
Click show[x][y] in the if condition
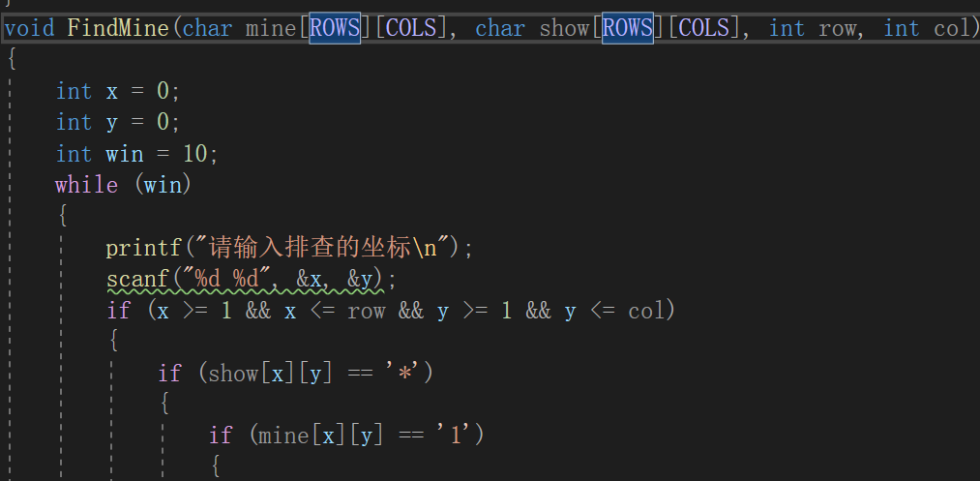point(269,374)
